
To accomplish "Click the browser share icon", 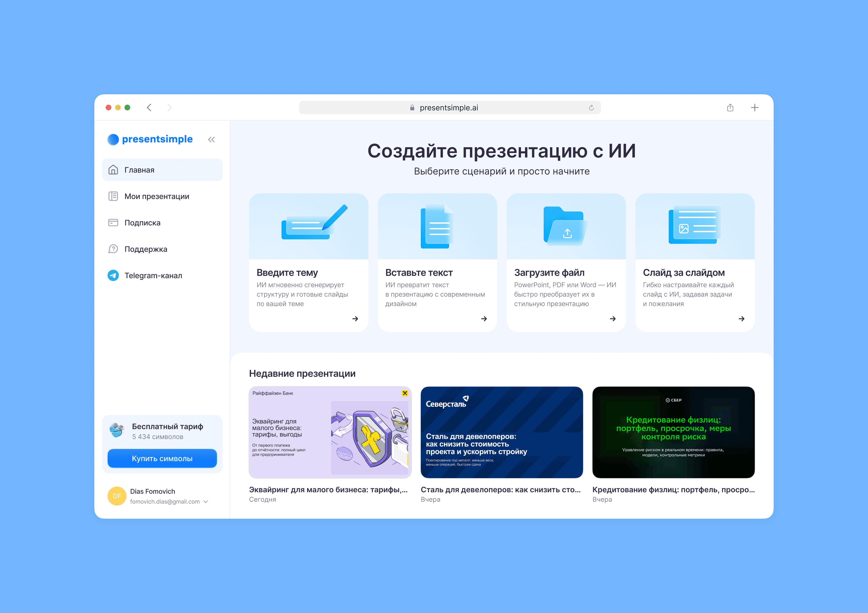I will coord(730,108).
